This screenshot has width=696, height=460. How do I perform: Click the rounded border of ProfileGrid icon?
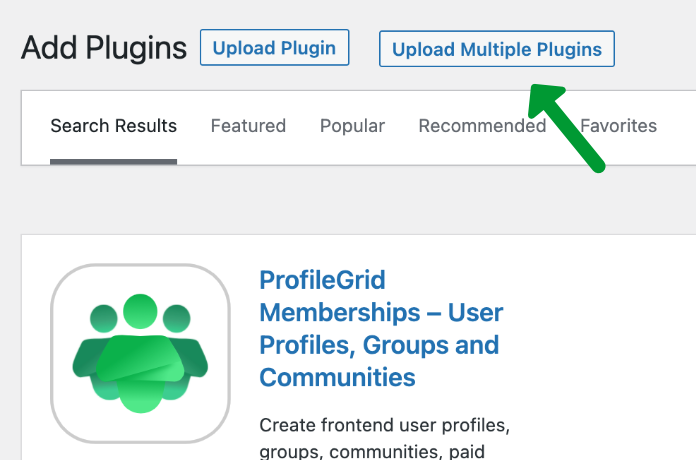53,353
